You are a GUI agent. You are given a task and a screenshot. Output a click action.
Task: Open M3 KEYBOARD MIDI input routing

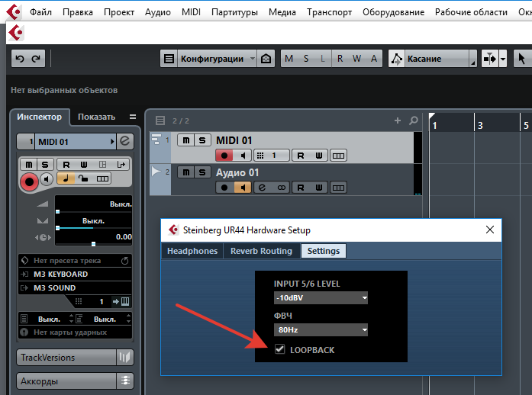pos(75,275)
